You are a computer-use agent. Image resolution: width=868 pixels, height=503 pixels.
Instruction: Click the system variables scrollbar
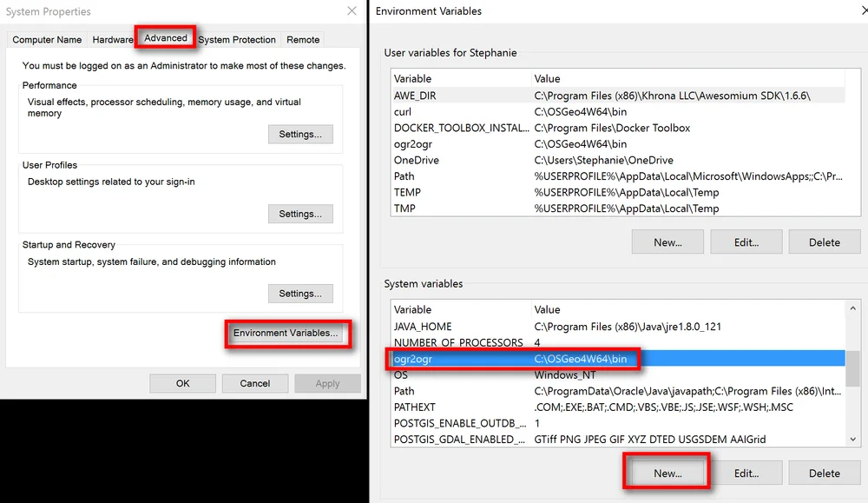tap(852, 374)
